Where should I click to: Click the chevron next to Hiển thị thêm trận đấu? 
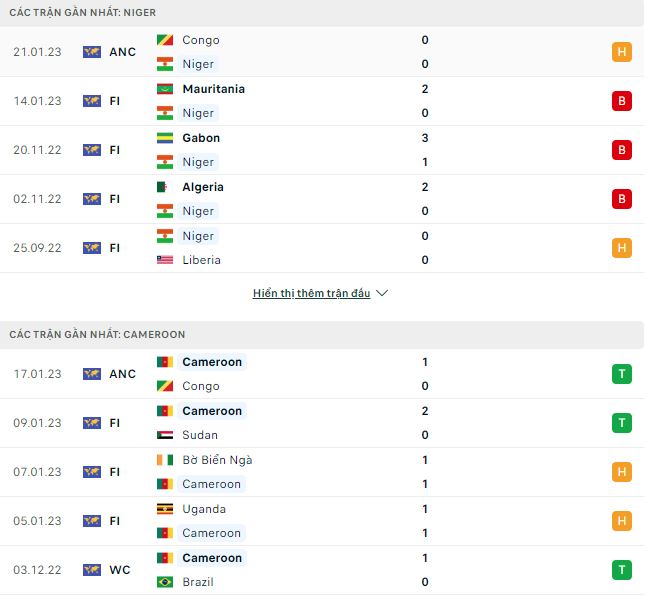click(382, 293)
